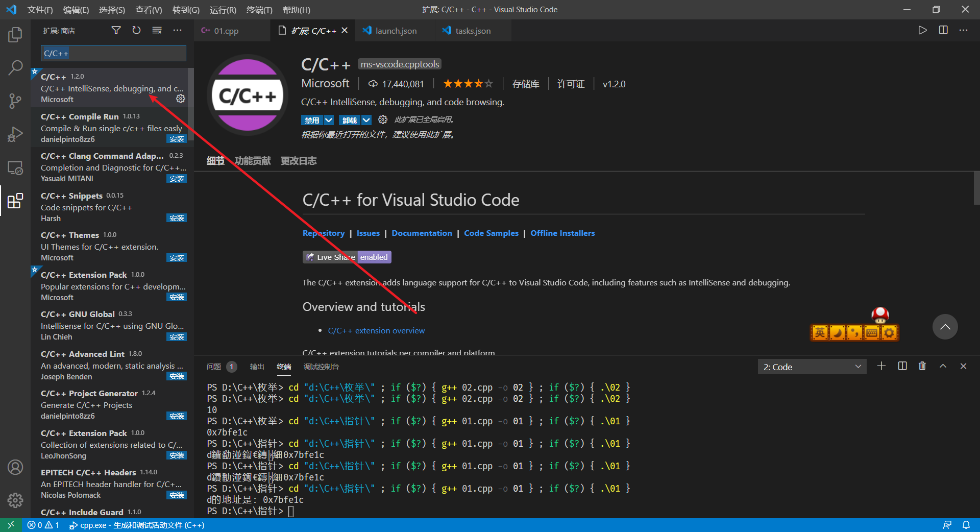
Task: Expand the disable button dropdown arrow
Action: [329, 120]
